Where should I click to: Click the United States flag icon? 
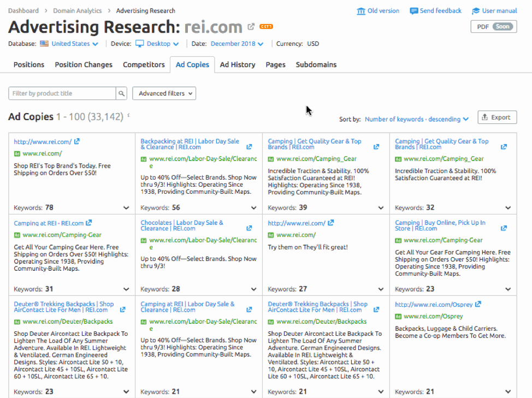[44, 43]
